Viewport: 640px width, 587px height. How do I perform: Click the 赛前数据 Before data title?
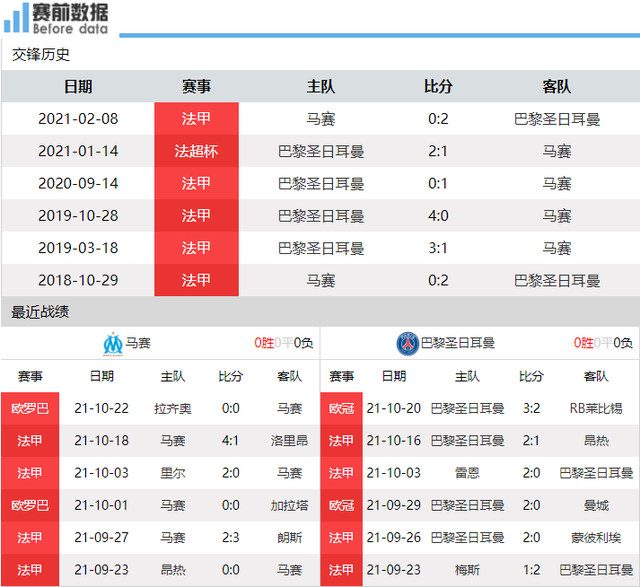[70, 18]
